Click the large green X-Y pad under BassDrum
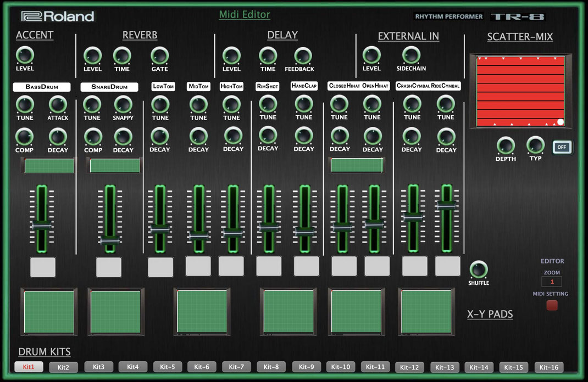This screenshot has width=588, height=382. [49, 312]
